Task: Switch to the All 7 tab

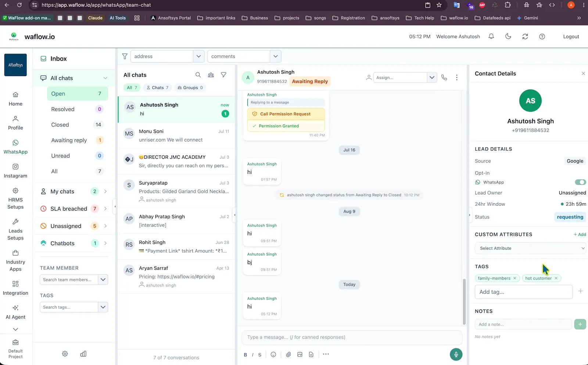Action: [x=132, y=88]
